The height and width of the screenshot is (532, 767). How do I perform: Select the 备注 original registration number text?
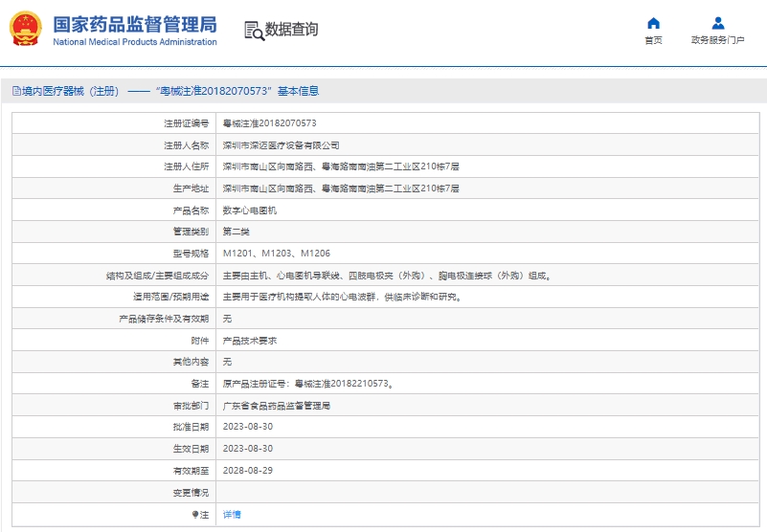point(308,384)
